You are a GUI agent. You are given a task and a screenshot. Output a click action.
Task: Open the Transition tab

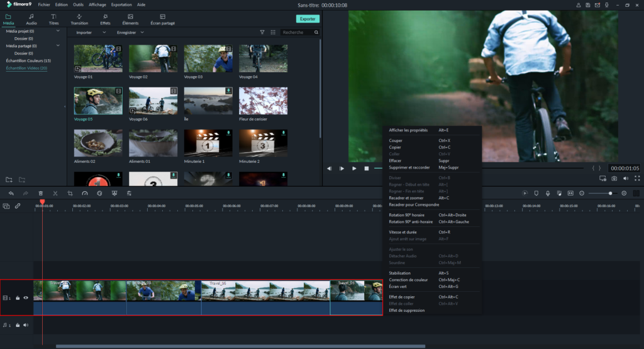click(79, 19)
